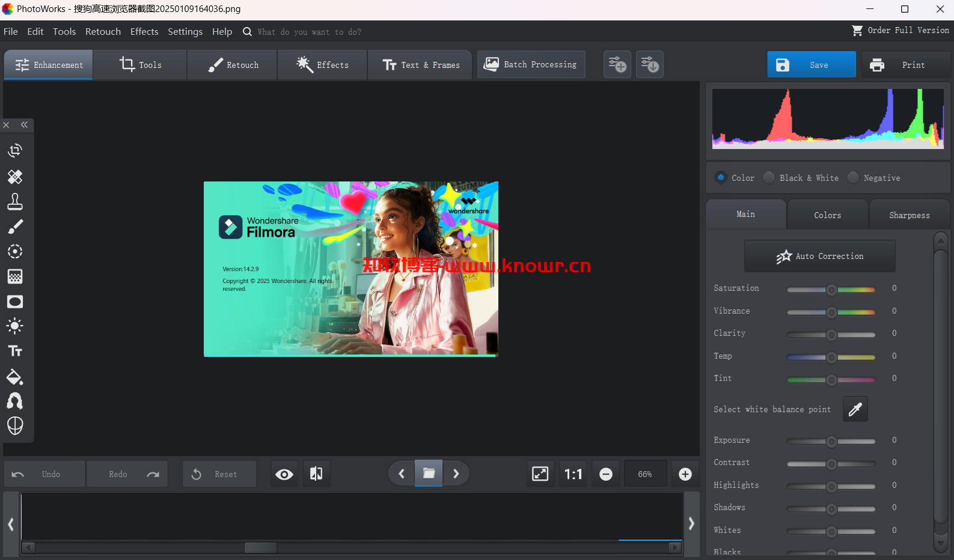
Task: Open the Help menu
Action: point(222,31)
